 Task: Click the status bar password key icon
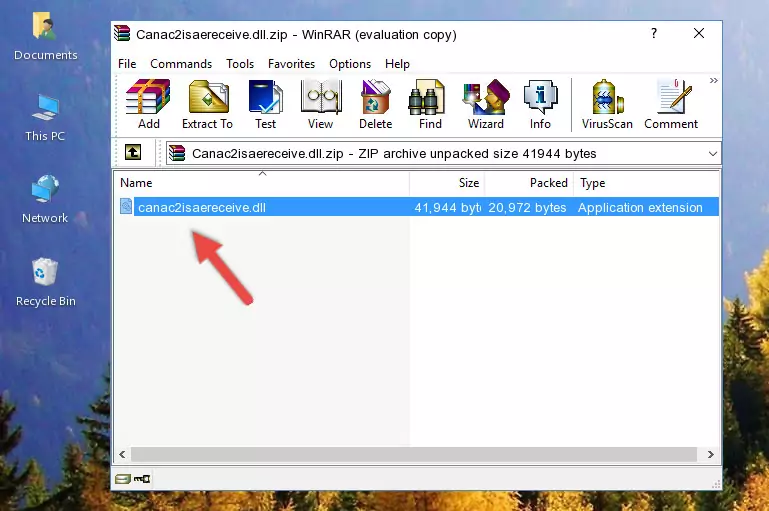[142, 478]
